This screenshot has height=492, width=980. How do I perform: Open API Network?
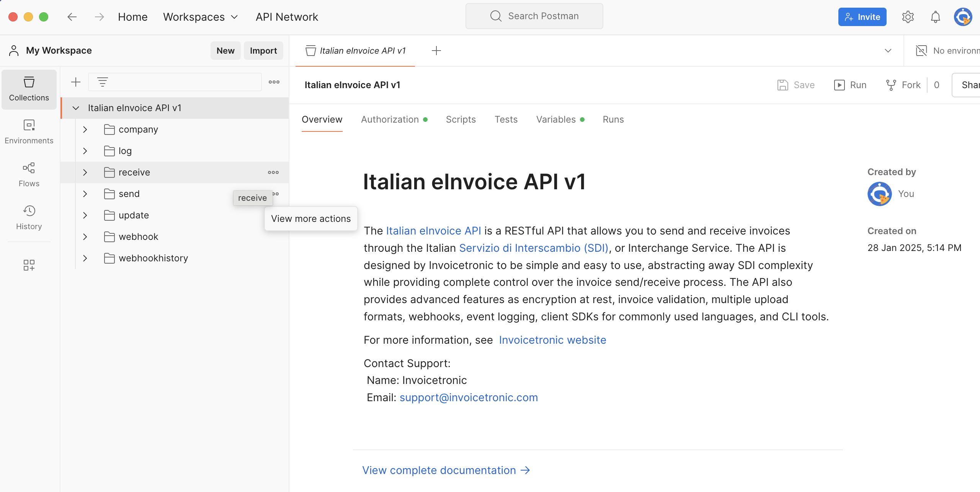pos(287,17)
